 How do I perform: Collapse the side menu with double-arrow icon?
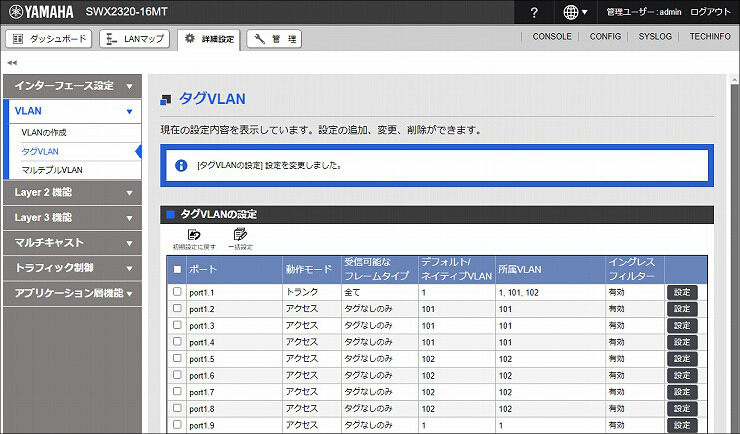coord(12,62)
